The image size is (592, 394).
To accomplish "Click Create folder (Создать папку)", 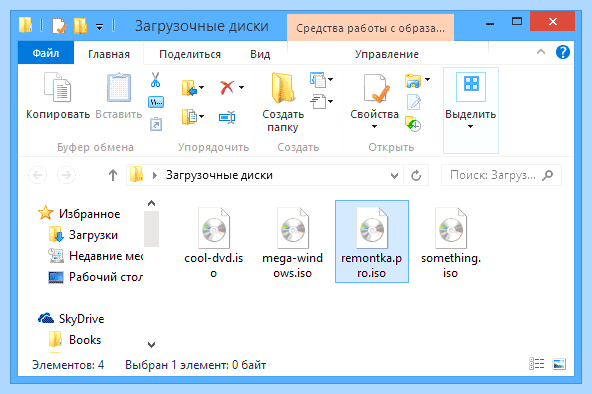I will point(283,102).
